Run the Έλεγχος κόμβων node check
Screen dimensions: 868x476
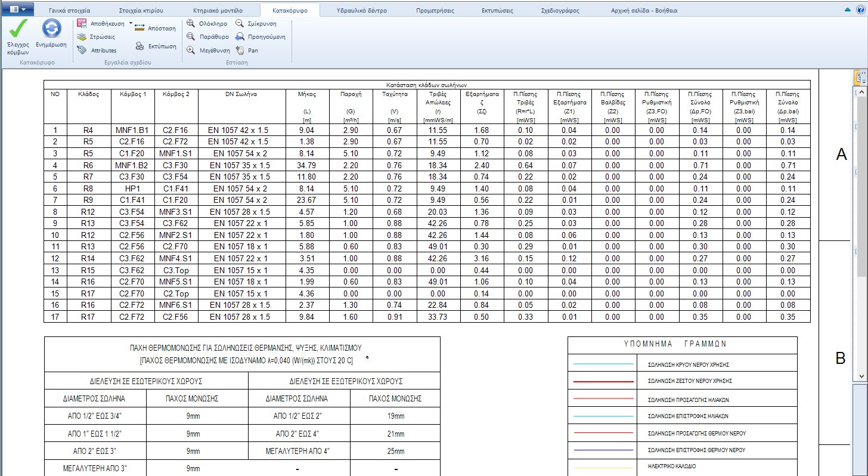click(x=17, y=35)
